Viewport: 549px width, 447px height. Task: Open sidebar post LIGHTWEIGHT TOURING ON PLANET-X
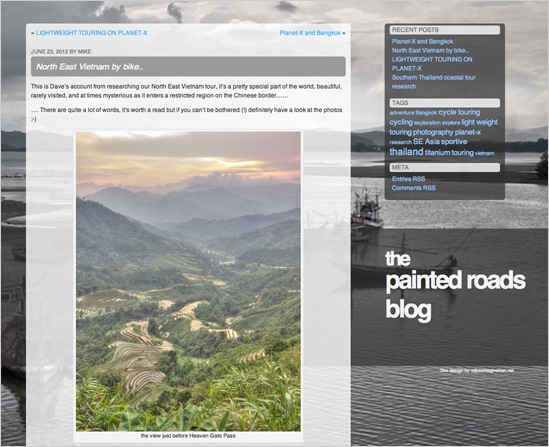[x=432, y=64]
